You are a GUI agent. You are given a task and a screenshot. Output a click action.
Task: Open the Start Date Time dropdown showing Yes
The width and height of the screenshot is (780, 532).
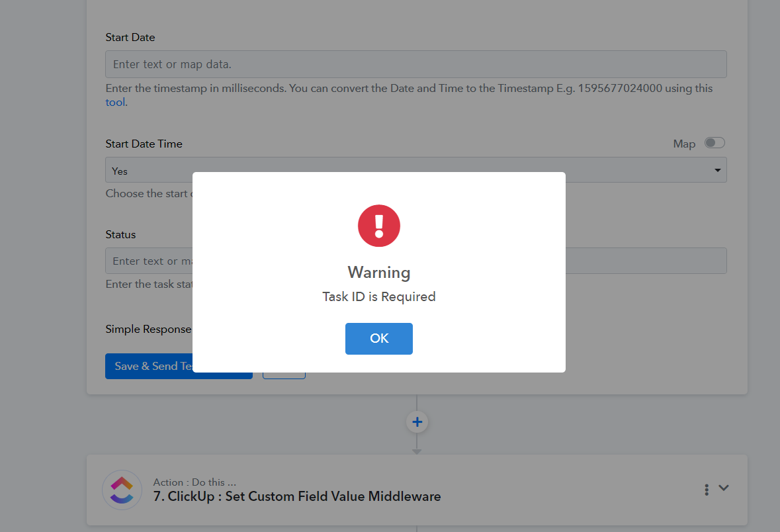[x=416, y=170]
